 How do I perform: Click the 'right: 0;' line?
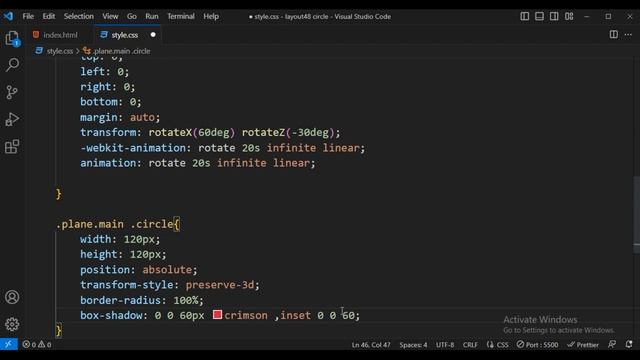pyautogui.click(x=107, y=87)
